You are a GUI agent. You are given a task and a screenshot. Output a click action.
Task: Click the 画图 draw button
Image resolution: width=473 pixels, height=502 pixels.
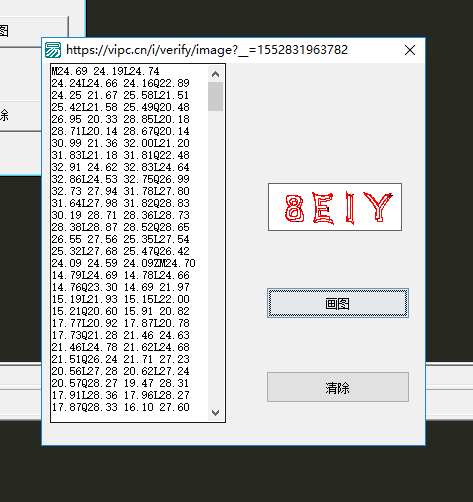click(x=338, y=303)
